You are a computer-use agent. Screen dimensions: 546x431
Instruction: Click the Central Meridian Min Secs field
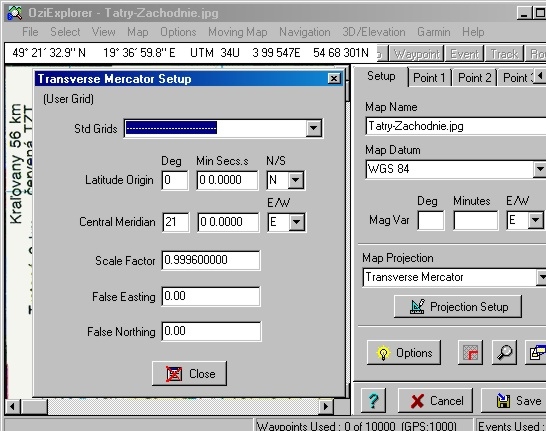[228, 222]
